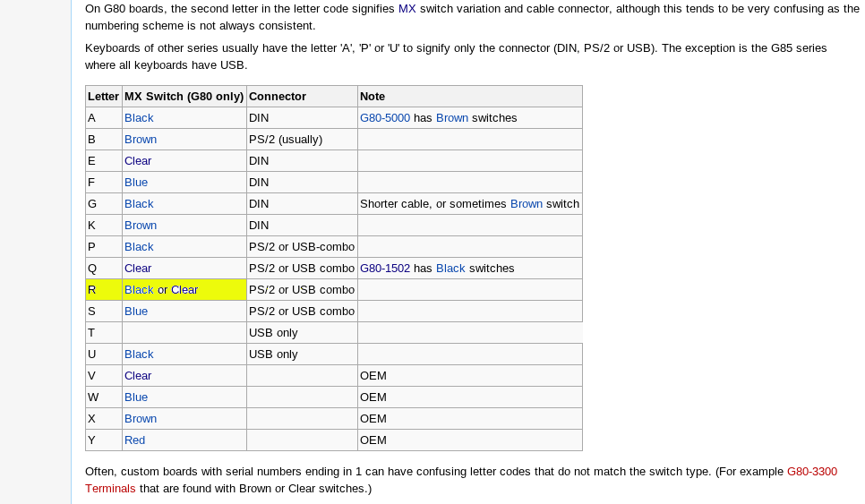Viewport: 865px width, 504px height.
Task: Open Brown switch link in row X
Action: point(141,419)
